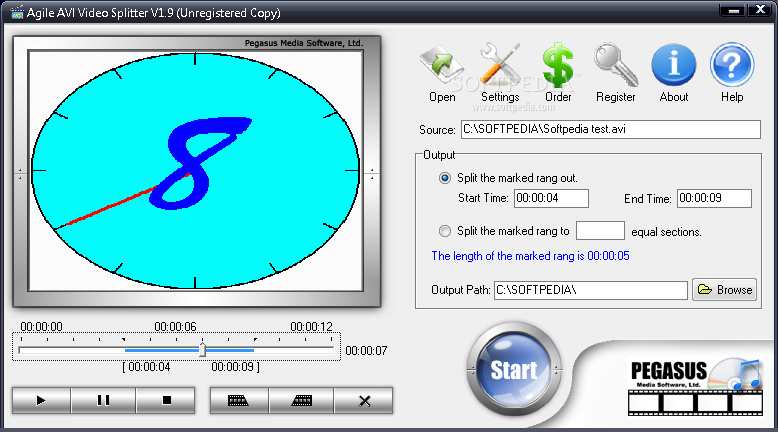This screenshot has width=778, height=432.
Task: Click the timeline slider thumb
Action: pyautogui.click(x=202, y=349)
